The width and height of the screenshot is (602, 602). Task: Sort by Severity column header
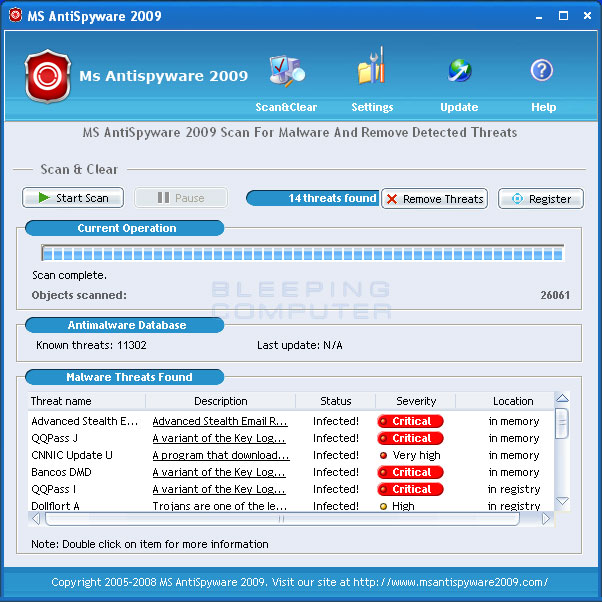pos(416,401)
